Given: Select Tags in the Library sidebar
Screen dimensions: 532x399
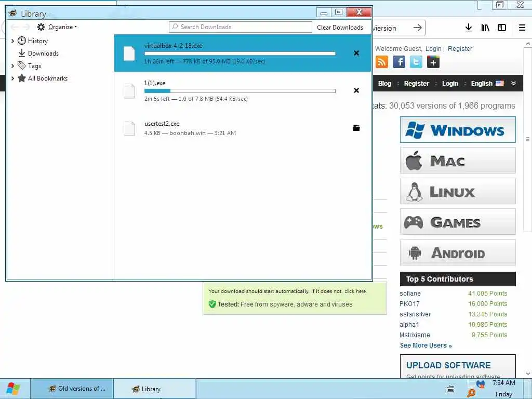Looking at the screenshot, I should pos(34,66).
